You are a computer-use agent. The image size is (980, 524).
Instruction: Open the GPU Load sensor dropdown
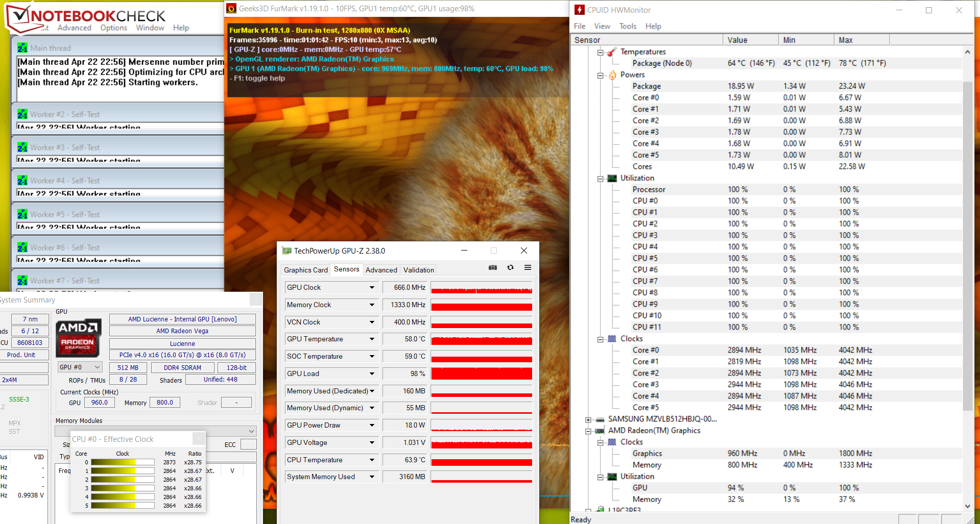click(x=372, y=374)
